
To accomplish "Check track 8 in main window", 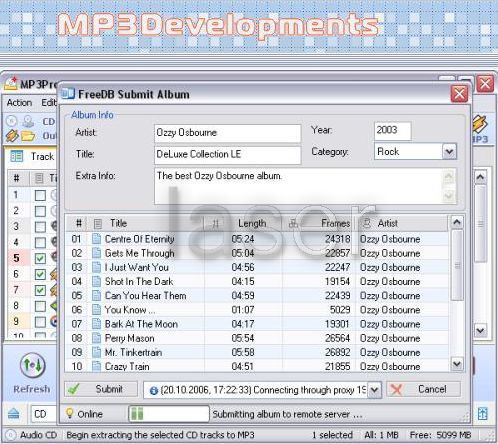I will 40,306.
